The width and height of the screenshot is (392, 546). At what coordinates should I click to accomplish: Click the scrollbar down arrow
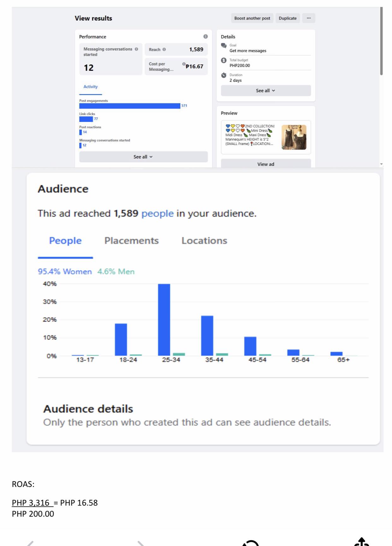[x=381, y=164]
